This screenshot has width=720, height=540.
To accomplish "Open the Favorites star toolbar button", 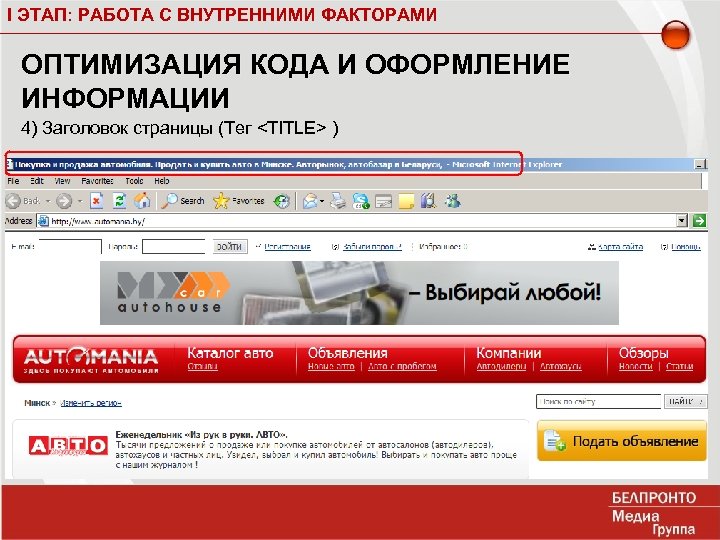I will click(239, 201).
